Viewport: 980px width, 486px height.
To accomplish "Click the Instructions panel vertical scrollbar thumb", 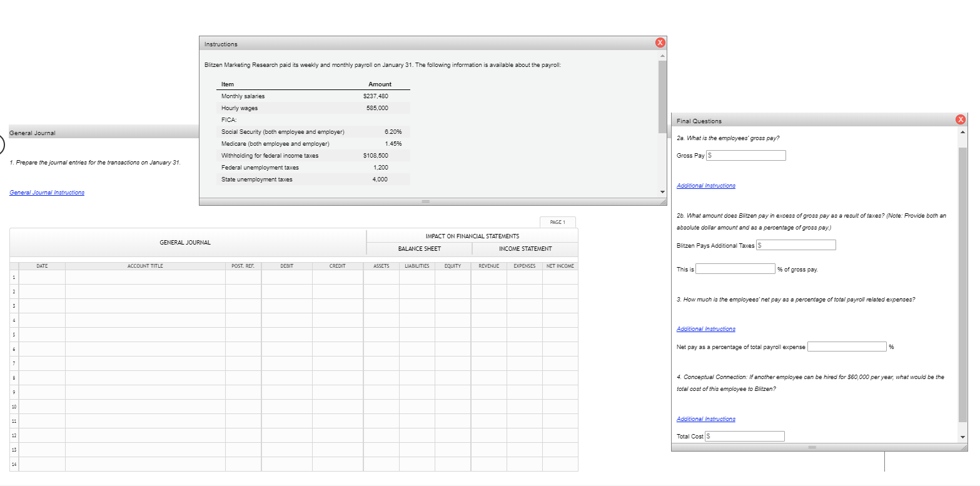I will (x=662, y=97).
